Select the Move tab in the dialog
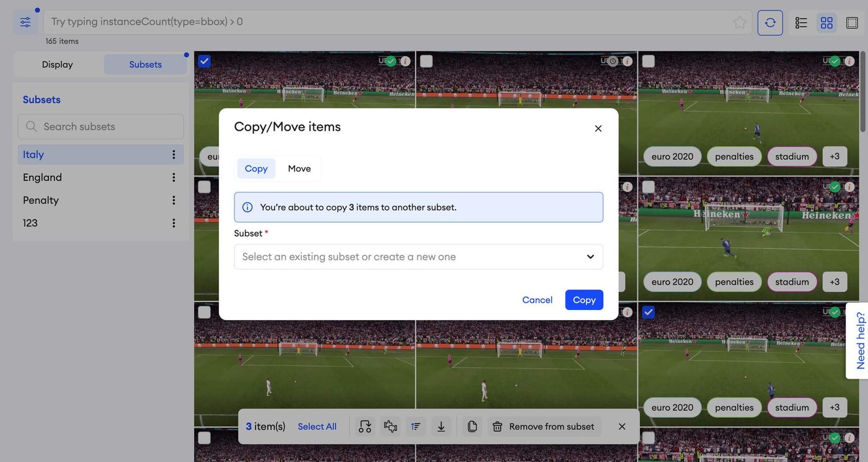This screenshot has width=868, height=462. coord(299,169)
